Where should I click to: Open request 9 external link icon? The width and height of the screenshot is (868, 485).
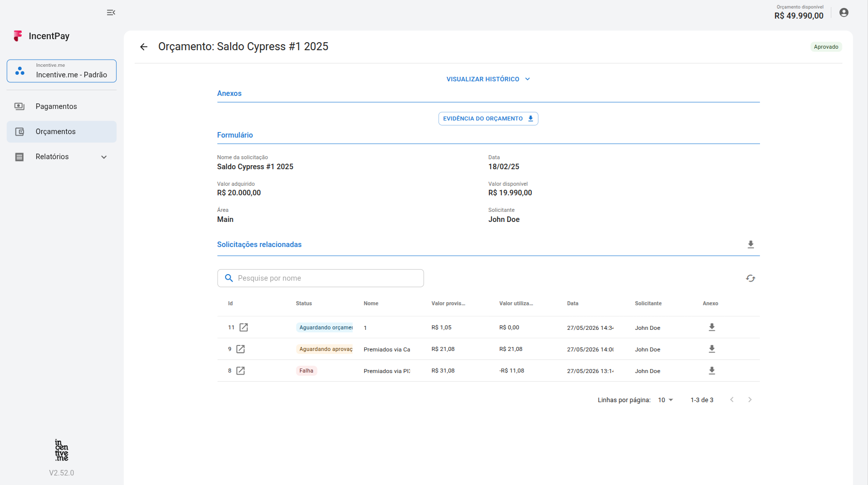pos(241,349)
